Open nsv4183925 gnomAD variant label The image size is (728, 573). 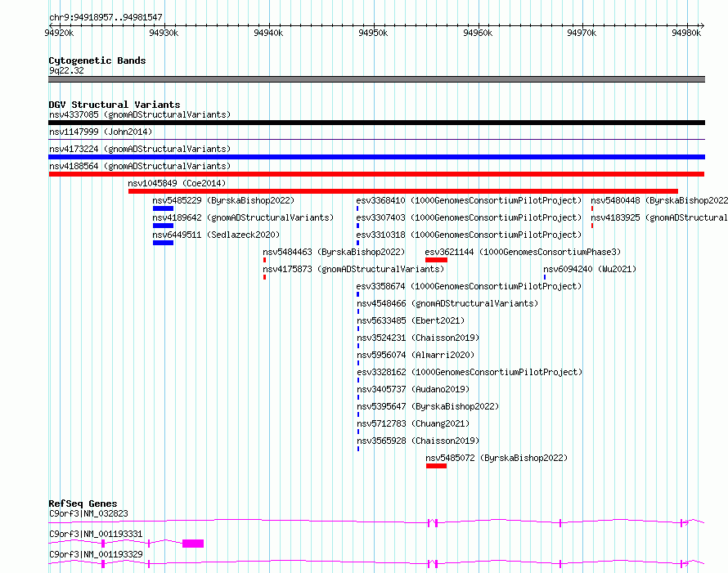click(x=659, y=217)
